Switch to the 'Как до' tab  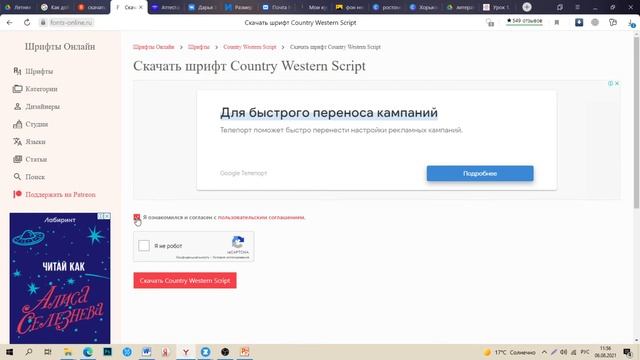click(56, 7)
